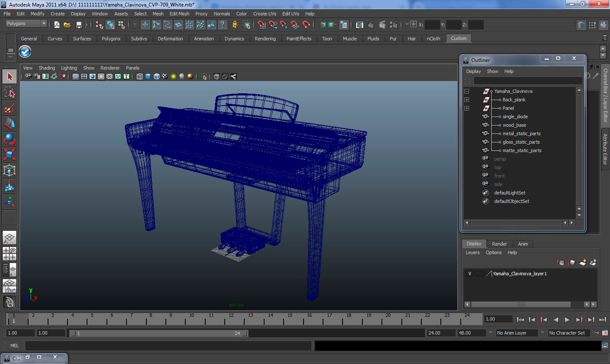Open the selection mask dropdown arrow
The image size is (610, 364).
[135, 25]
